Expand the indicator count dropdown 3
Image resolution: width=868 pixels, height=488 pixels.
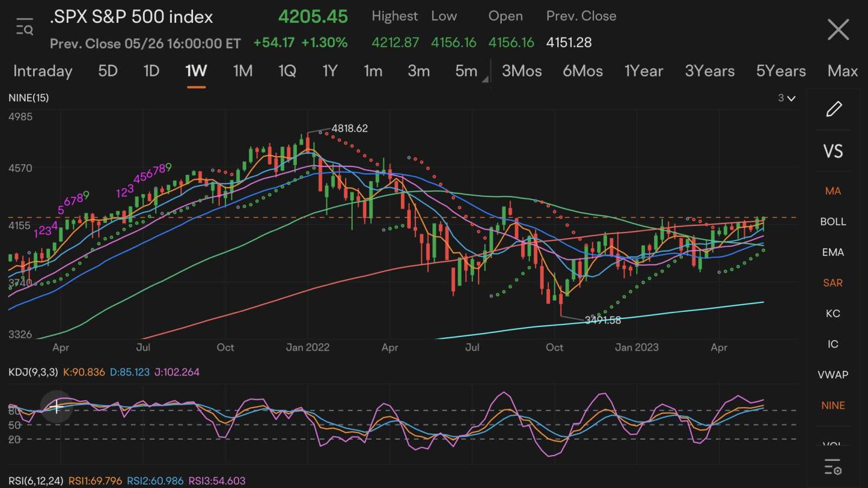(787, 98)
